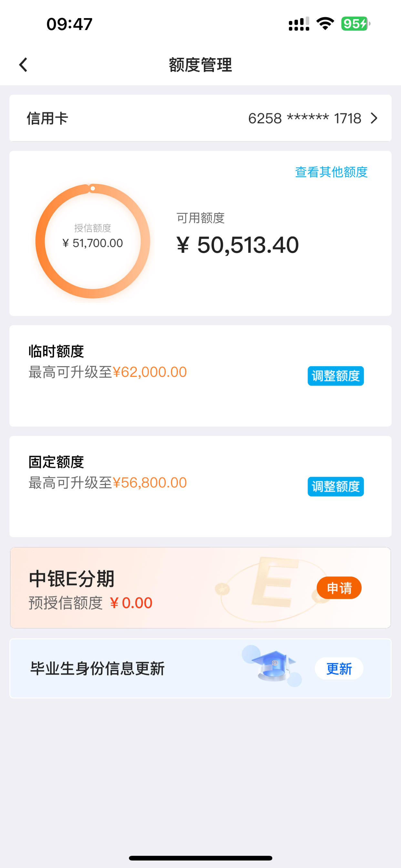Image resolution: width=401 pixels, height=868 pixels.
Task: Tap the 可用额度 amount ¥50,513.40
Action: pos(238,245)
